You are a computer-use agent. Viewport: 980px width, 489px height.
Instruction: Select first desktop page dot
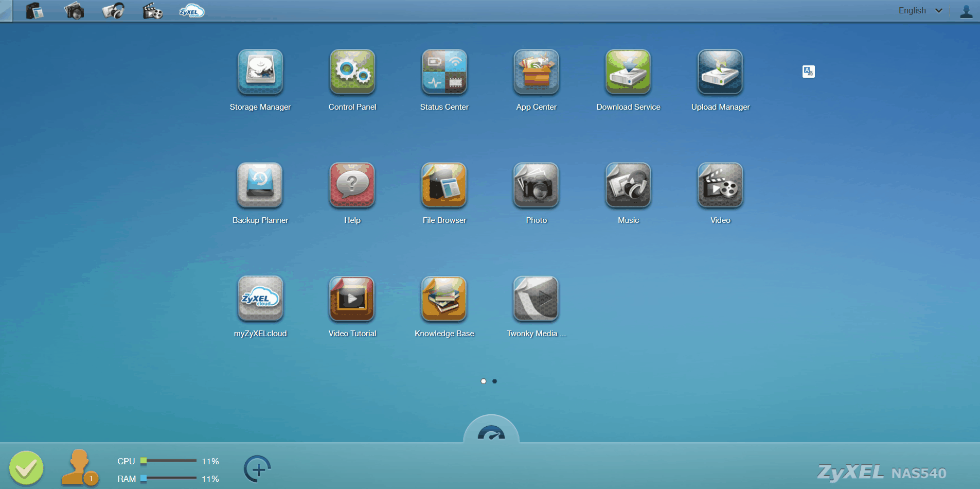pyautogui.click(x=484, y=381)
